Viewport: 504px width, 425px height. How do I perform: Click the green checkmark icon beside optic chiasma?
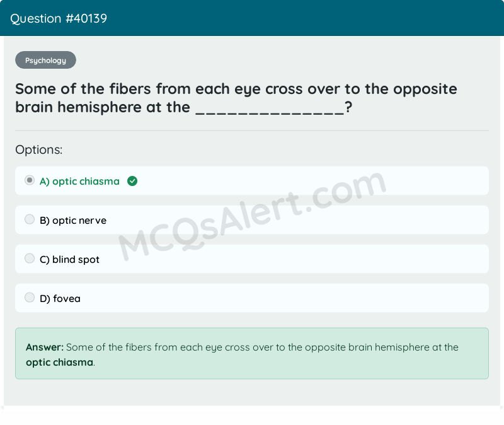click(132, 181)
